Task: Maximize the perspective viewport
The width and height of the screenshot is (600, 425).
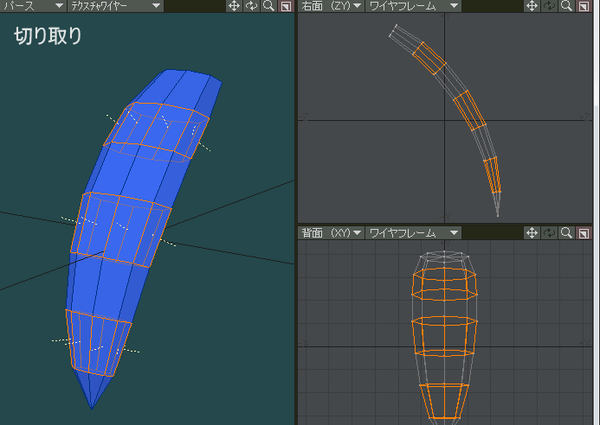Action: 286,6
